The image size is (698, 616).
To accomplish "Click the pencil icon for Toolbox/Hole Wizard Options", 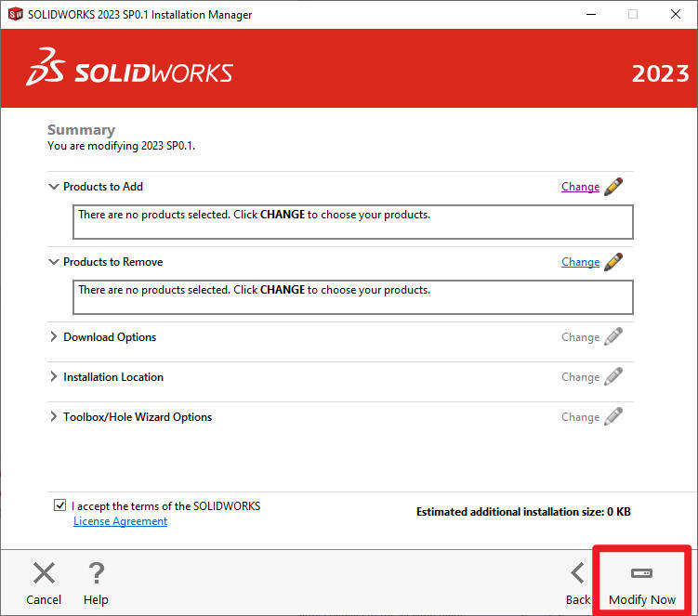I will pyautogui.click(x=612, y=417).
